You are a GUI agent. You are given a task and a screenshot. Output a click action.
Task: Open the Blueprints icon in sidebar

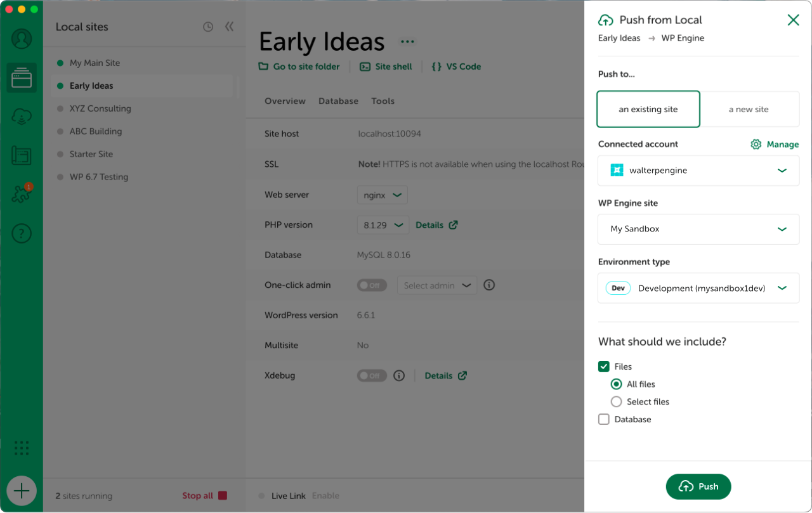point(22,155)
